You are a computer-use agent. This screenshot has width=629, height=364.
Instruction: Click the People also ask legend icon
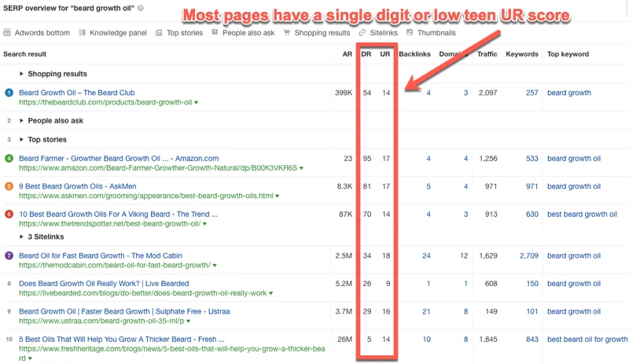tap(215, 33)
